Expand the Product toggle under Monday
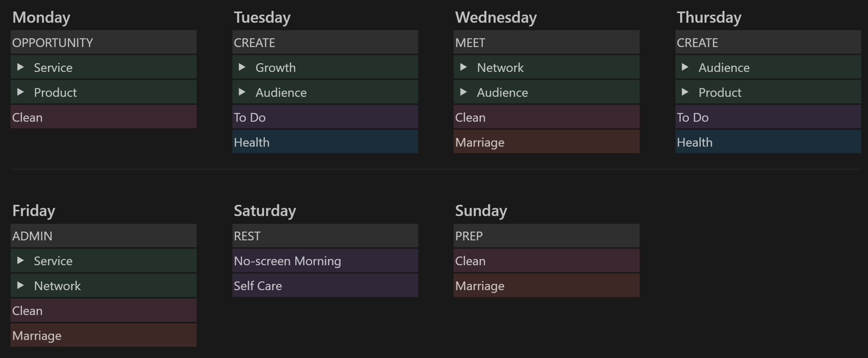868x358 pixels. tap(20, 92)
